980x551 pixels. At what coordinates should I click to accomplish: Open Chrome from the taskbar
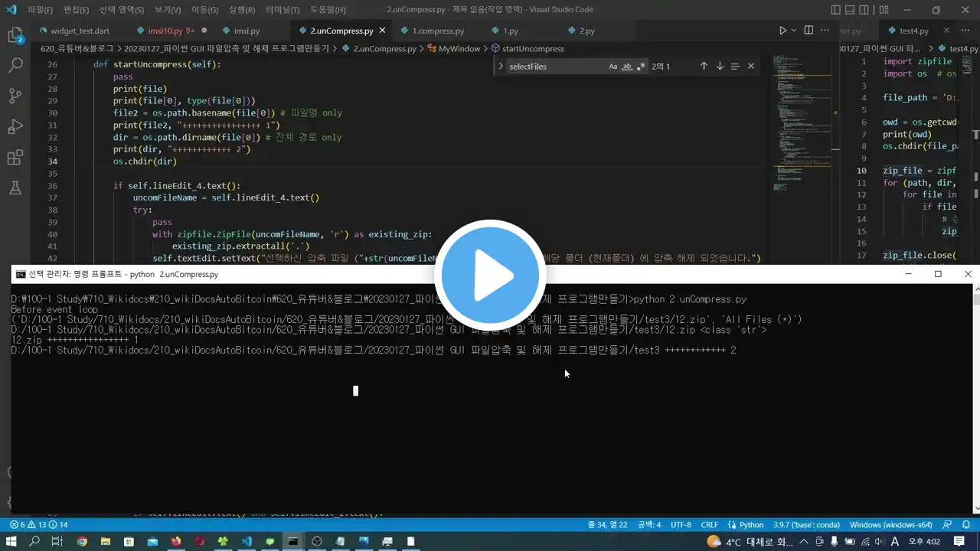(82, 542)
